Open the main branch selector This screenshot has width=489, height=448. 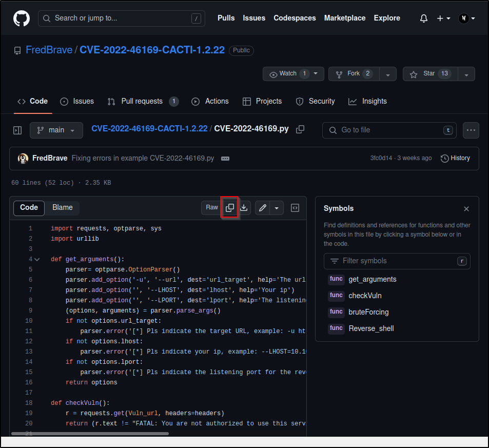[56, 130]
